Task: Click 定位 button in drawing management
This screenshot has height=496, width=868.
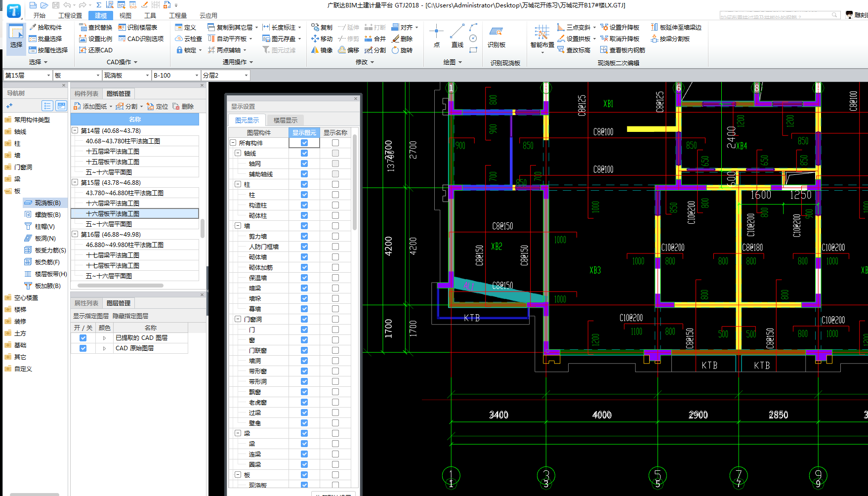Action: point(158,106)
